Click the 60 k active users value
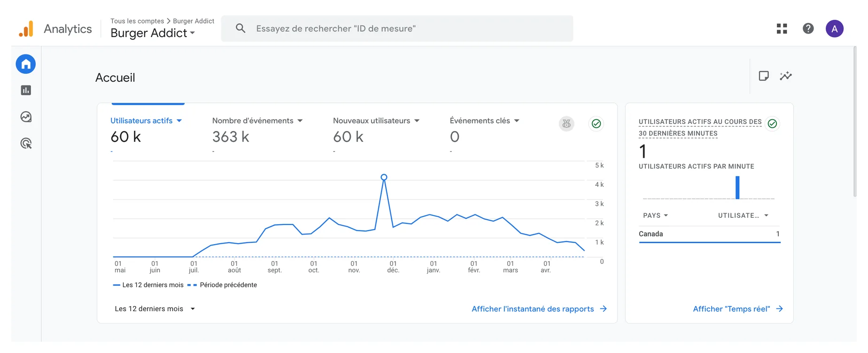 pyautogui.click(x=125, y=137)
